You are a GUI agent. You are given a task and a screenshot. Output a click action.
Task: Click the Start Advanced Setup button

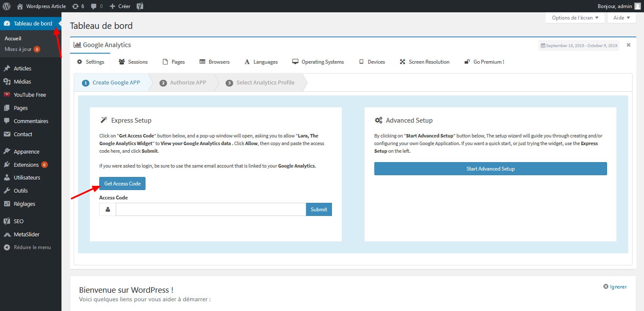pyautogui.click(x=491, y=168)
